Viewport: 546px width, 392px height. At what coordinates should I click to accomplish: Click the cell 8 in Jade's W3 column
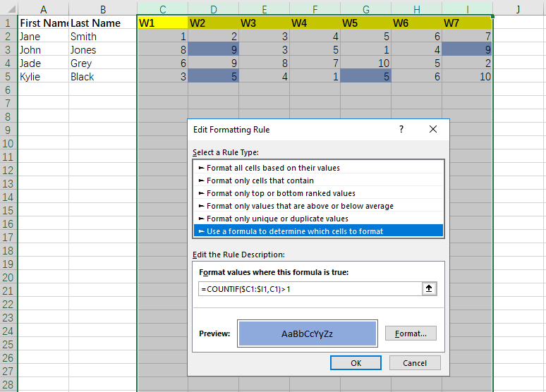coord(265,63)
